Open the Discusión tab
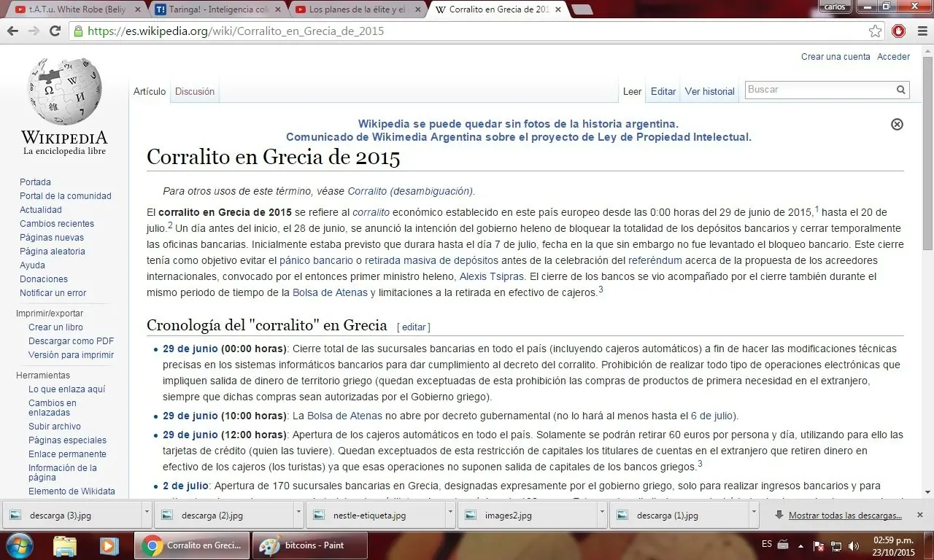934x560 pixels. click(x=195, y=92)
